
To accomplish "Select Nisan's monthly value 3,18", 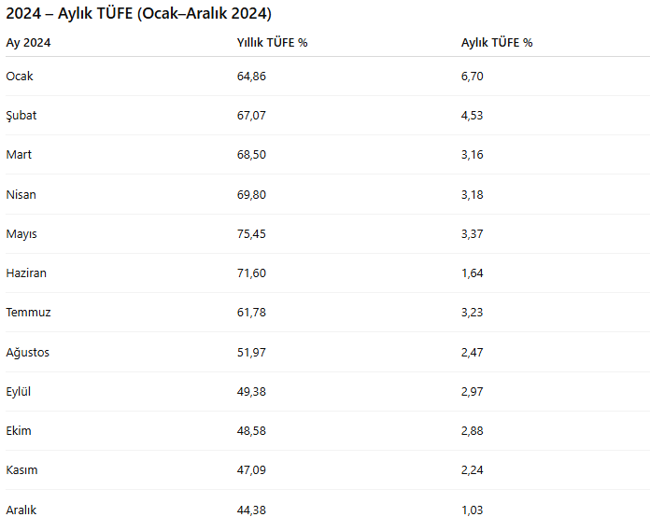I will click(472, 194).
